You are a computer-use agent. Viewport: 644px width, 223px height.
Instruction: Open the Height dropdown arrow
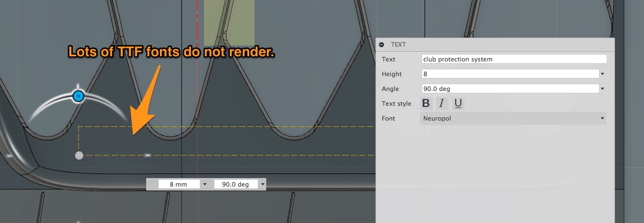tap(602, 75)
